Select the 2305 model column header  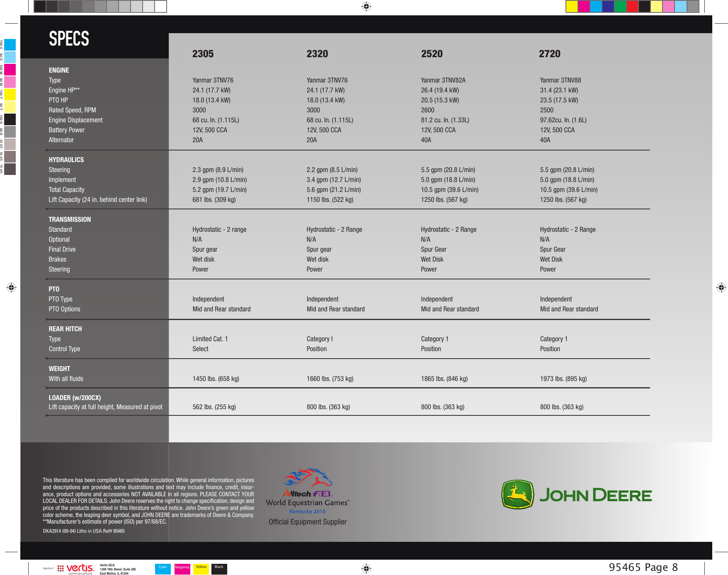(203, 53)
